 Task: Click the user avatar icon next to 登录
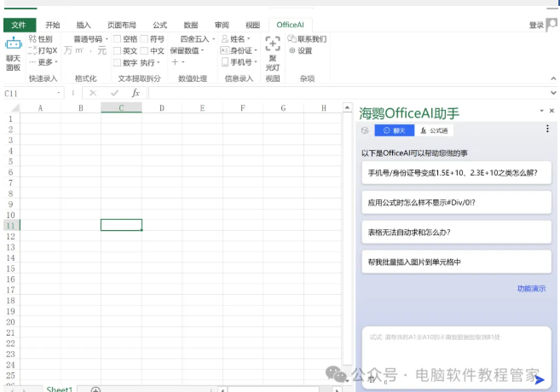[551, 25]
